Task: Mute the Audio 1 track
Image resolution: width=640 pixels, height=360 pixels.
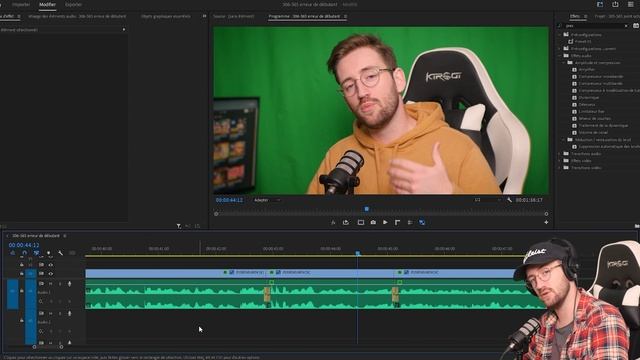Action: pyautogui.click(x=51, y=284)
